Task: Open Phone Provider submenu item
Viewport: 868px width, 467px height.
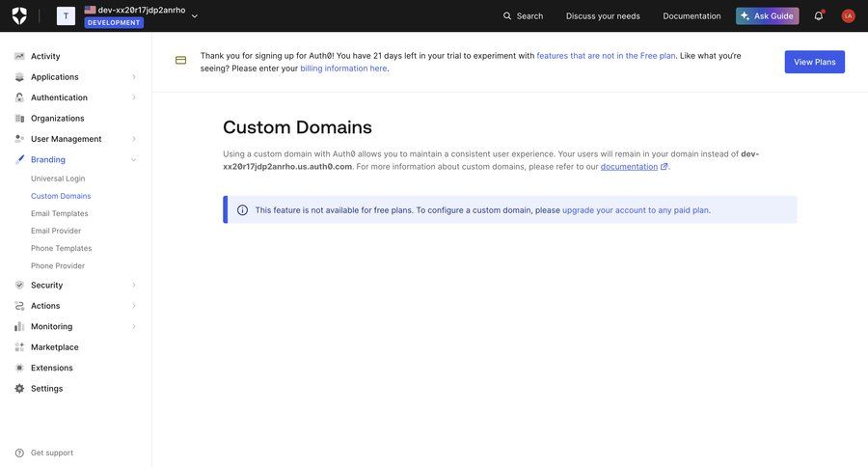Action: coord(58,266)
